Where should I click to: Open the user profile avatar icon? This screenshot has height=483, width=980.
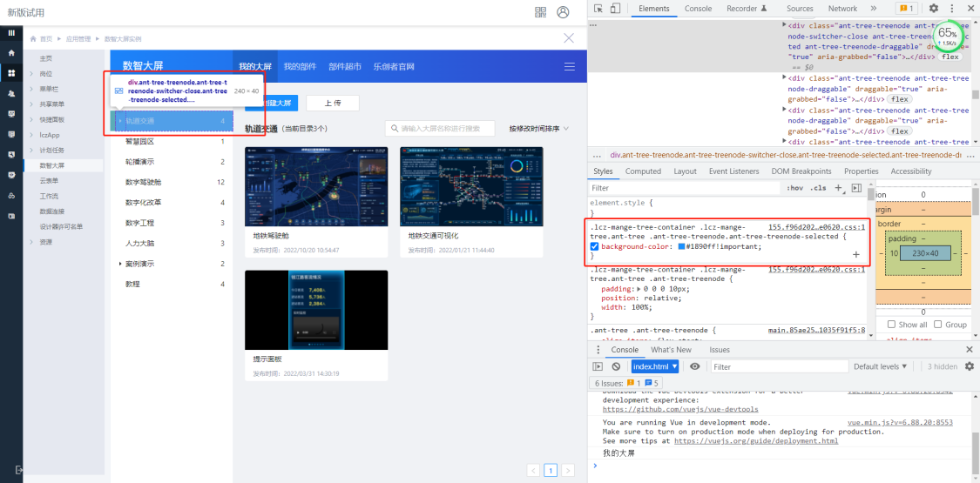pyautogui.click(x=563, y=12)
